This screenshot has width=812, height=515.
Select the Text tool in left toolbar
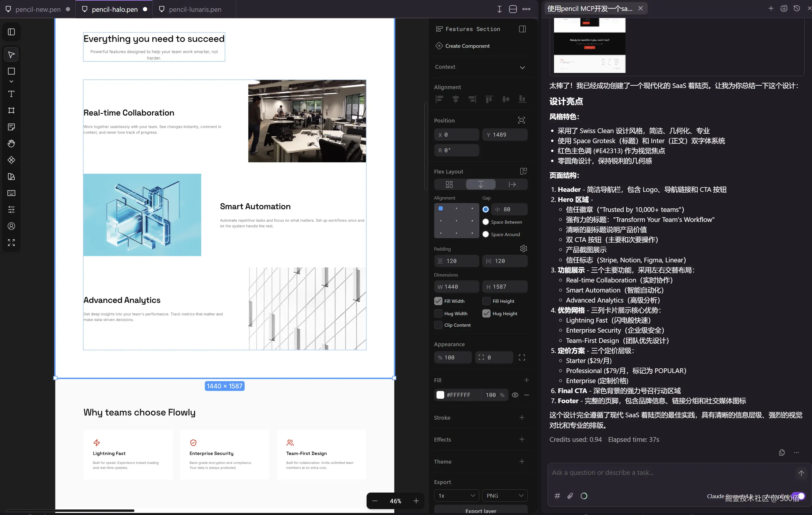click(11, 94)
